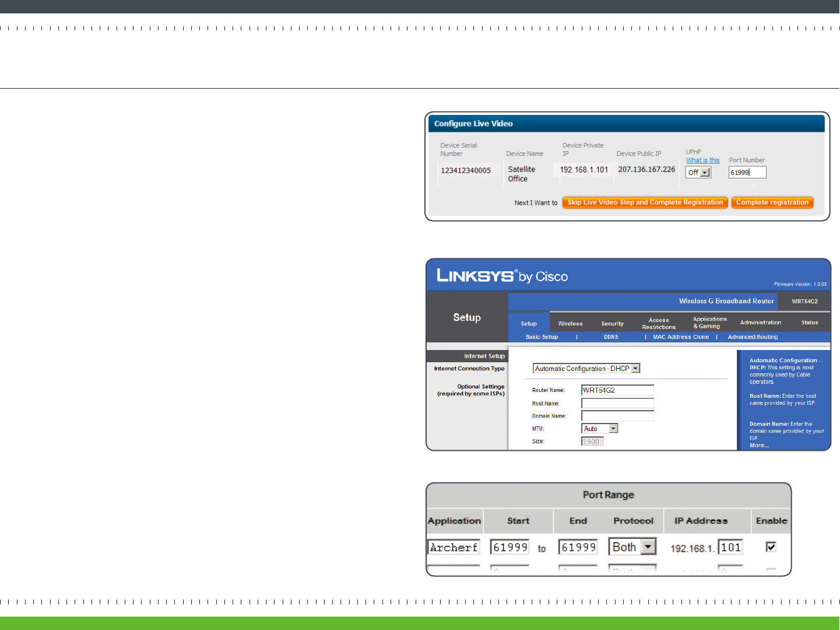Click the Device Private IP 192.168.1.101

[x=584, y=170]
